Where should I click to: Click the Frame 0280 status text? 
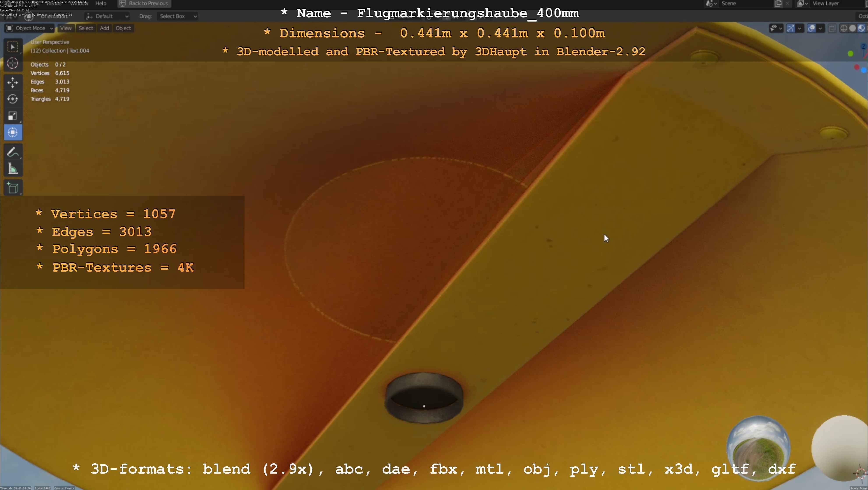click(x=42, y=488)
